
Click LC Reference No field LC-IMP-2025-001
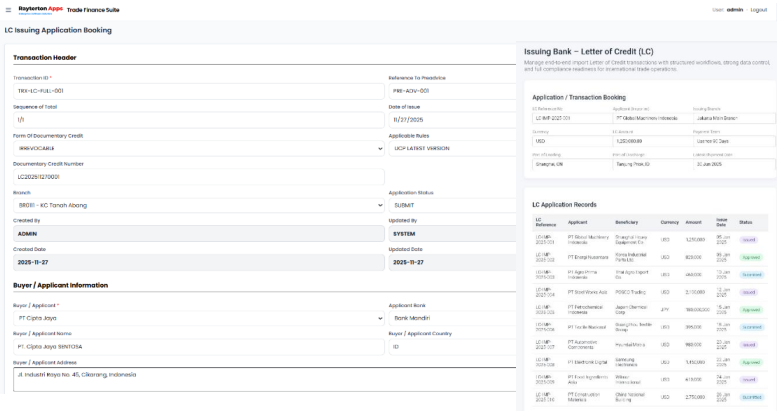point(572,119)
